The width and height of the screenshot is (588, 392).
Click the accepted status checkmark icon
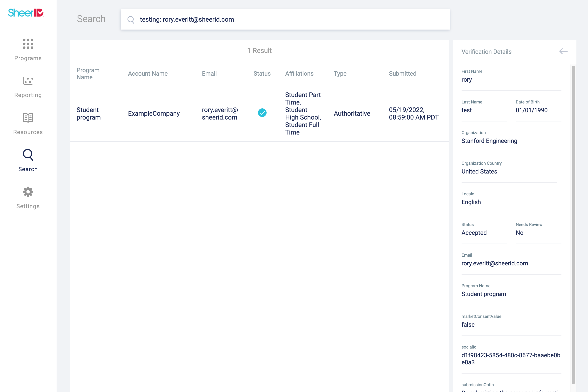pos(262,113)
